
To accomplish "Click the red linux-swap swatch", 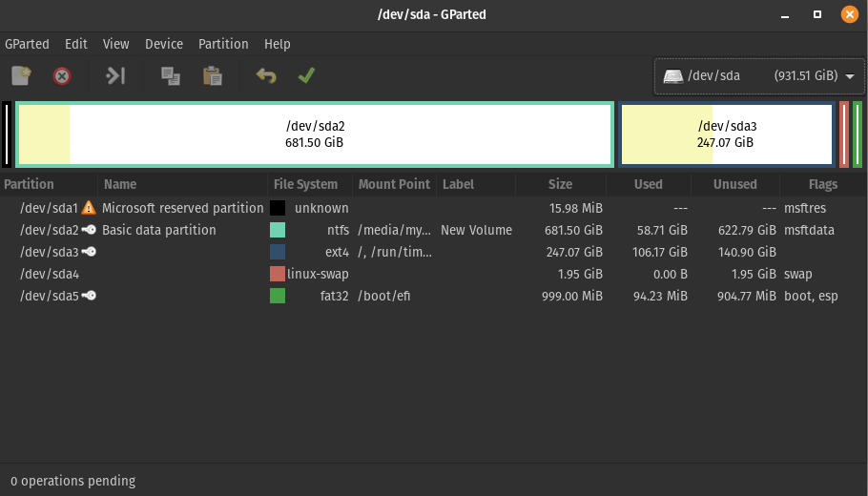I will point(278,274).
